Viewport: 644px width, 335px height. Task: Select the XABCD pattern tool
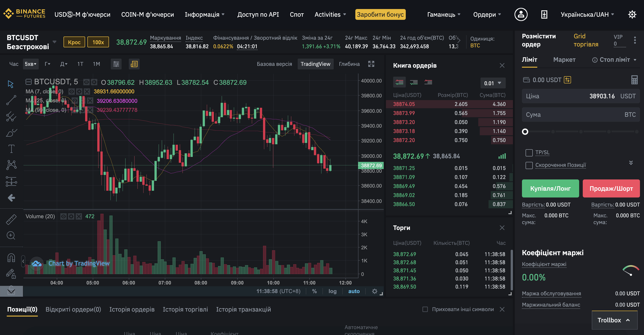11,165
